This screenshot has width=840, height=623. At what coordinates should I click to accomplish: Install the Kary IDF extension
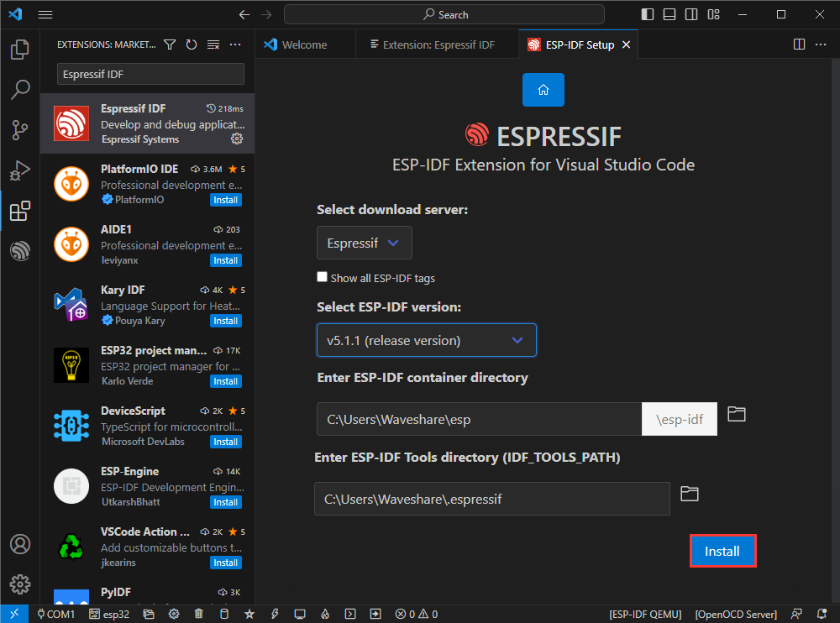pyautogui.click(x=225, y=321)
